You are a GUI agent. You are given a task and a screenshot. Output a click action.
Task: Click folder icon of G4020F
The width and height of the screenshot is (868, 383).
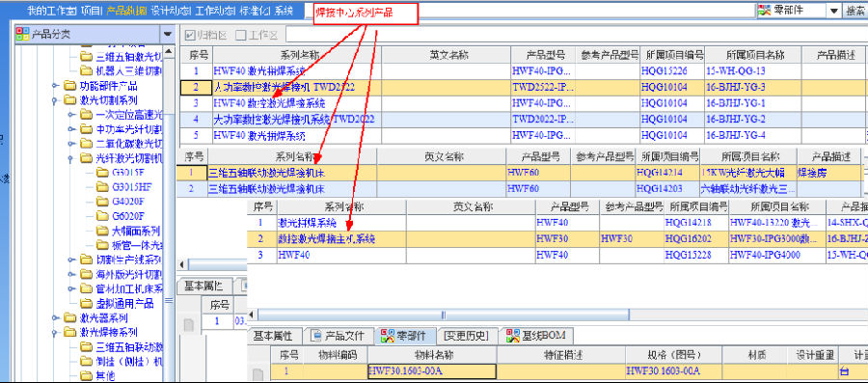click(x=102, y=201)
